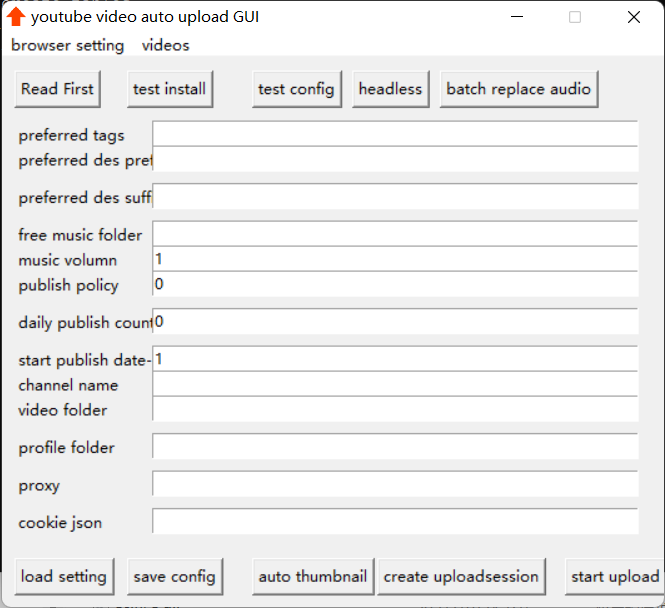Click the auto thumbnail button
The image size is (665, 608).
point(313,577)
